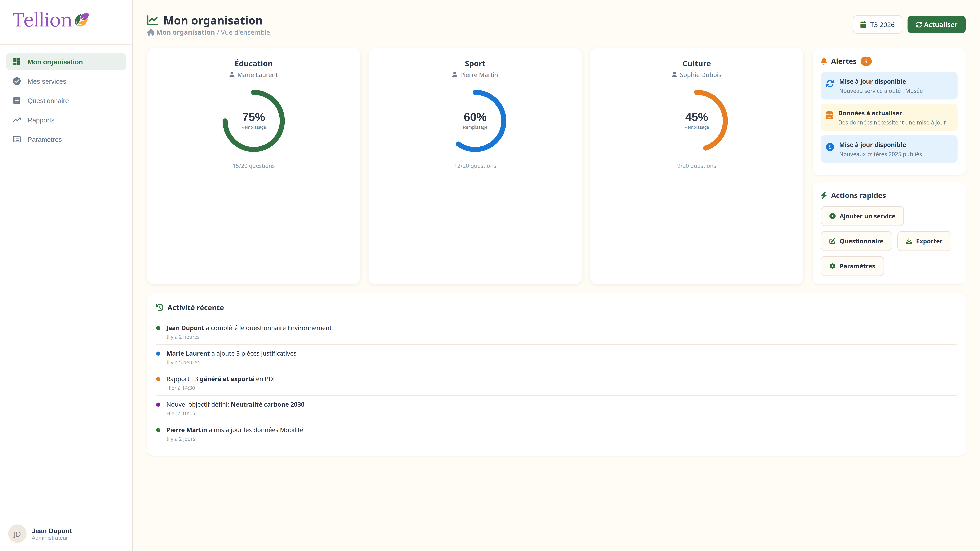The height and width of the screenshot is (551, 980).
Task: Click the Sport 60% progress ring
Action: (475, 121)
